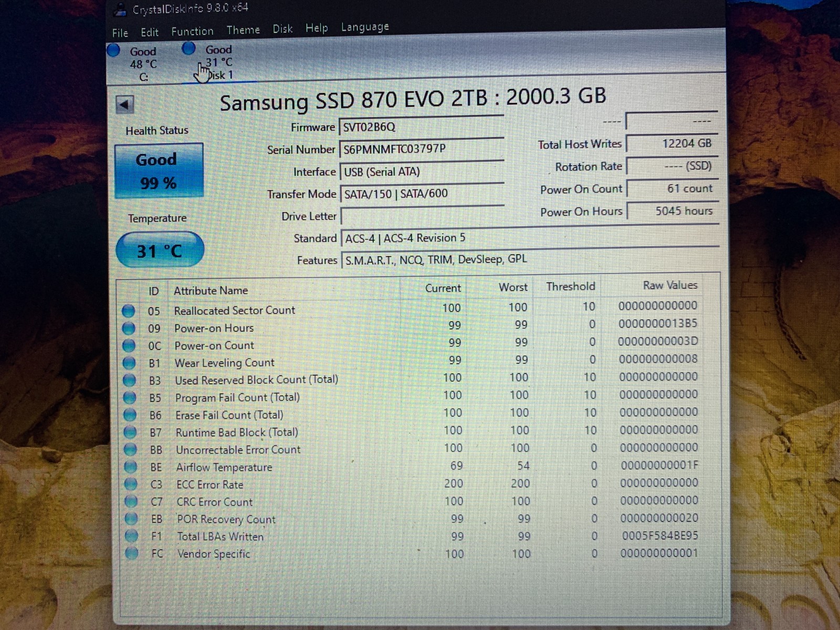The width and height of the screenshot is (840, 630).
Task: Select the Airflow Temperature attribute name
Action: 224,467
